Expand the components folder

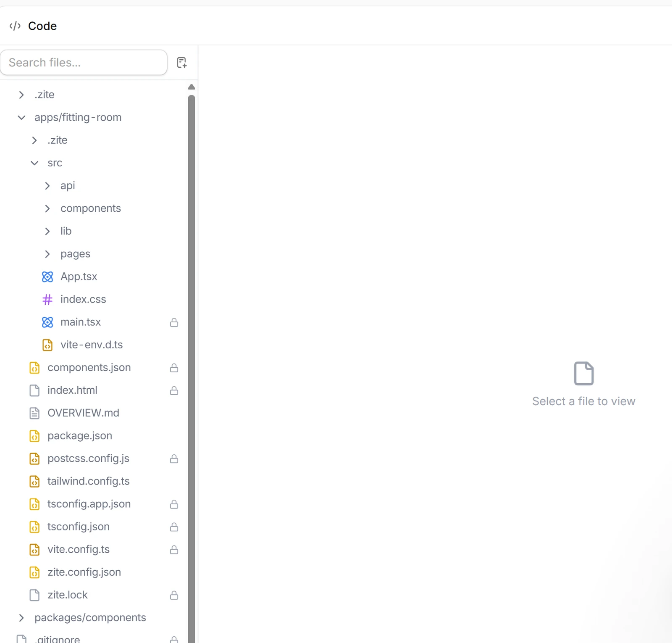(x=47, y=208)
